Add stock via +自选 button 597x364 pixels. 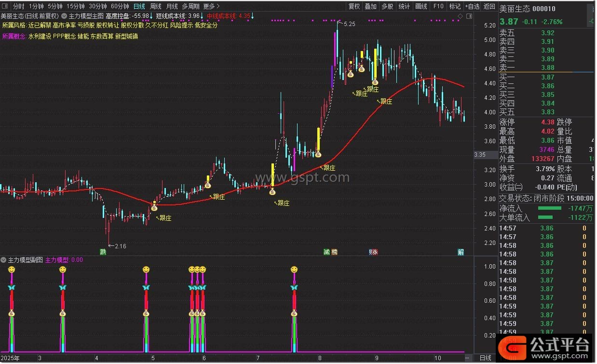[x=473, y=6]
